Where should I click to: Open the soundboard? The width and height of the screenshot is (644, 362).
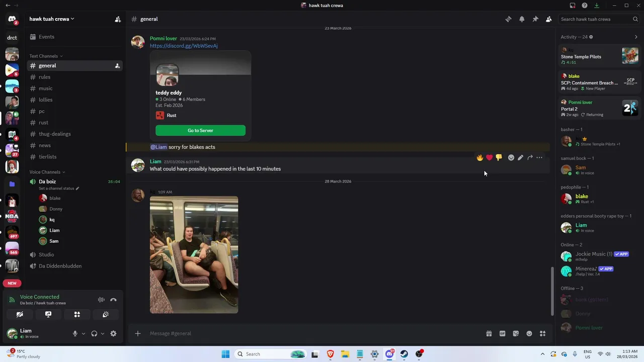[106, 314]
